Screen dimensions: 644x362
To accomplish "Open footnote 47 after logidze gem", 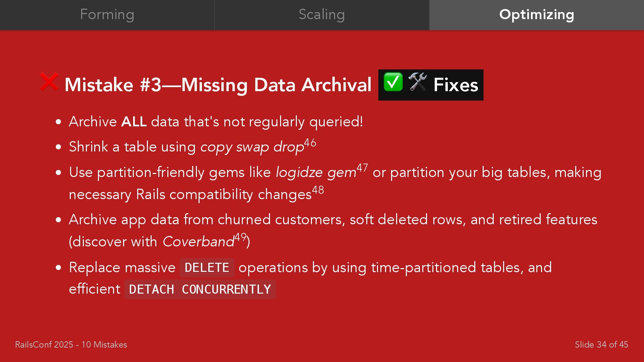I will tap(362, 168).
